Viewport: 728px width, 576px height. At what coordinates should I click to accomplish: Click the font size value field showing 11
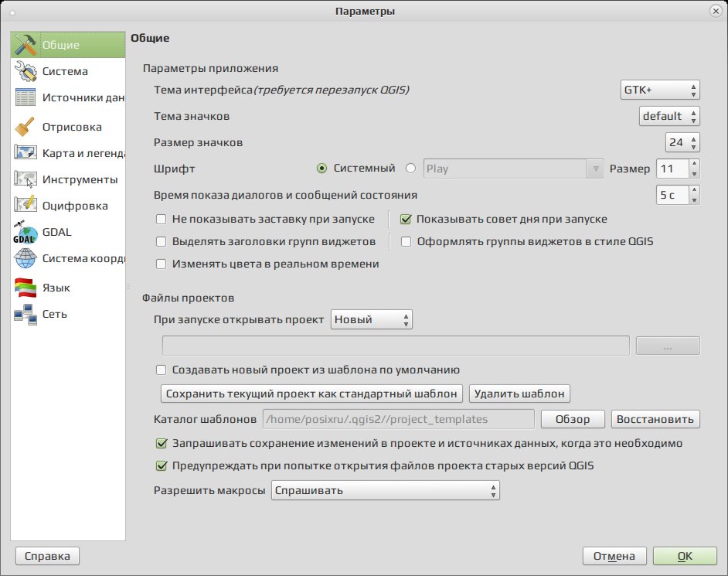coord(672,169)
